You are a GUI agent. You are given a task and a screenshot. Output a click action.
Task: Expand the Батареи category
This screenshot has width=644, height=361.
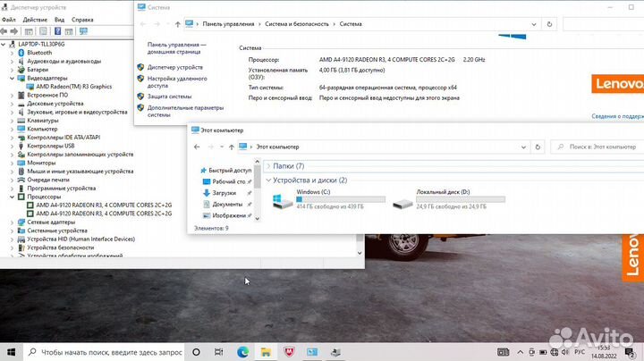tap(12, 70)
